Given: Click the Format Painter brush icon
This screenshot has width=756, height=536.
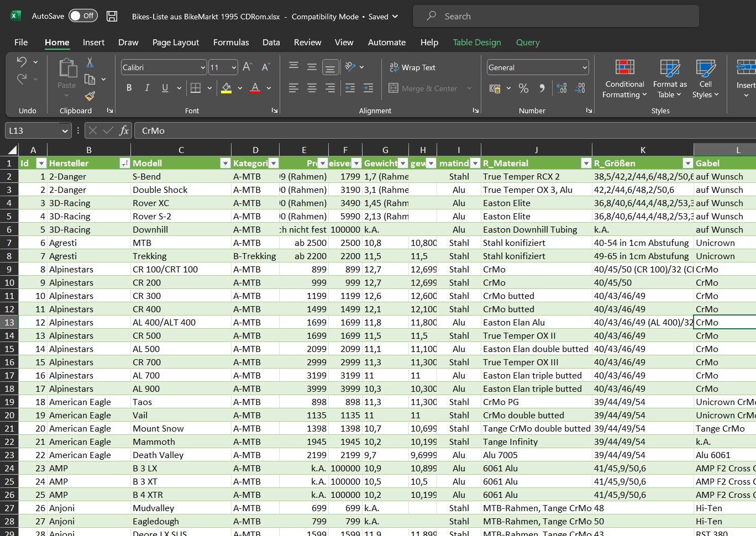Looking at the screenshot, I should 90,96.
